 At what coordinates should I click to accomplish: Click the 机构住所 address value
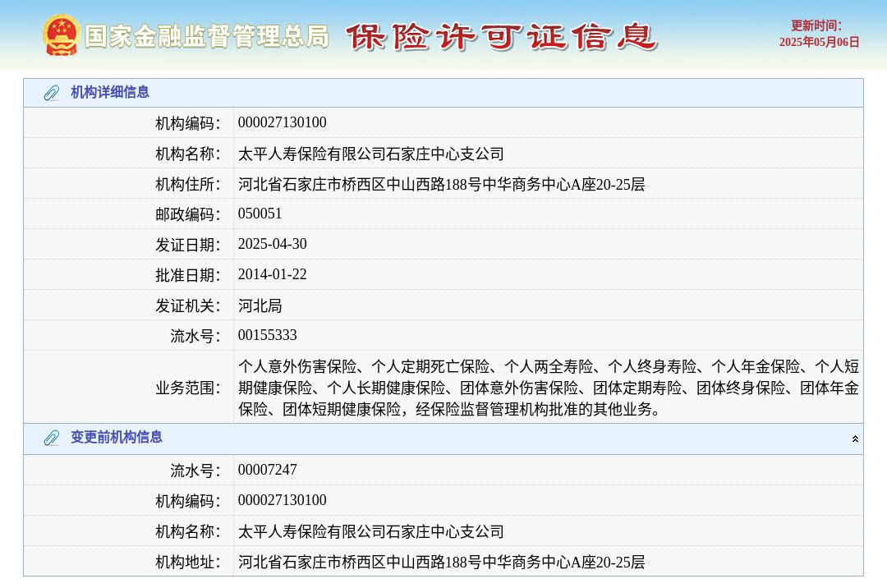pyautogui.click(x=441, y=184)
